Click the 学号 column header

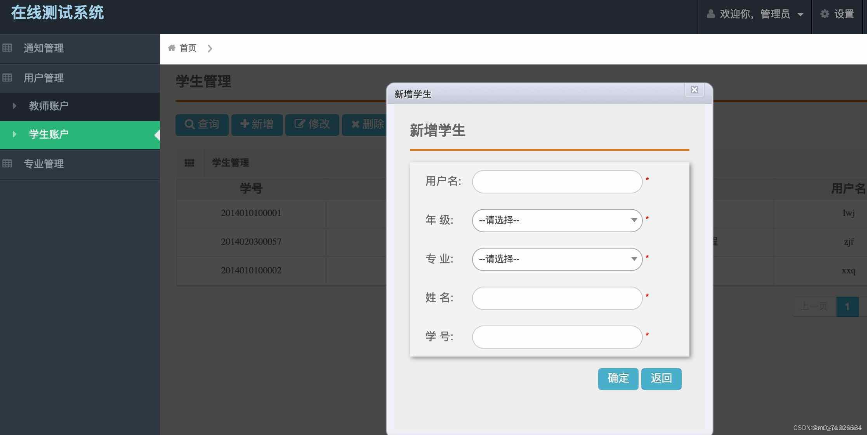point(251,189)
